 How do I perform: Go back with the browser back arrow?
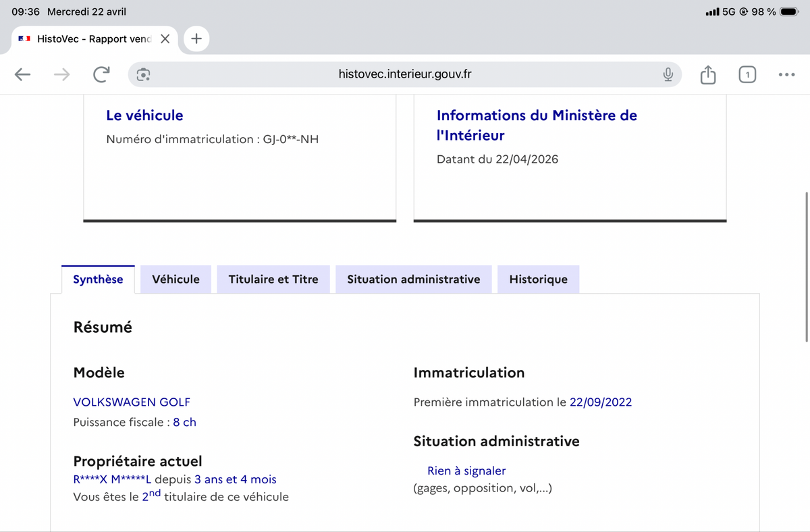click(x=23, y=75)
